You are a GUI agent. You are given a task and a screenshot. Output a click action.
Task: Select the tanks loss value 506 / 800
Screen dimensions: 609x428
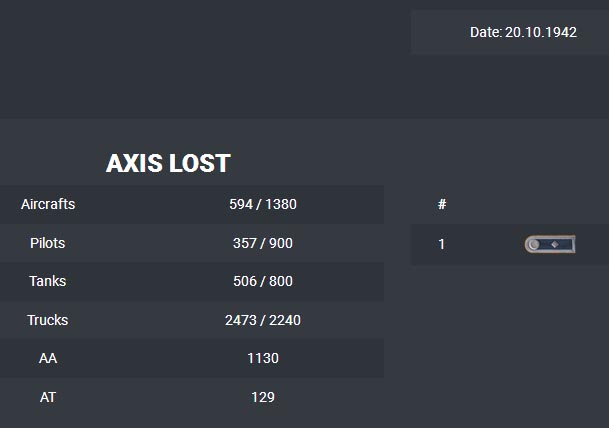click(x=263, y=281)
